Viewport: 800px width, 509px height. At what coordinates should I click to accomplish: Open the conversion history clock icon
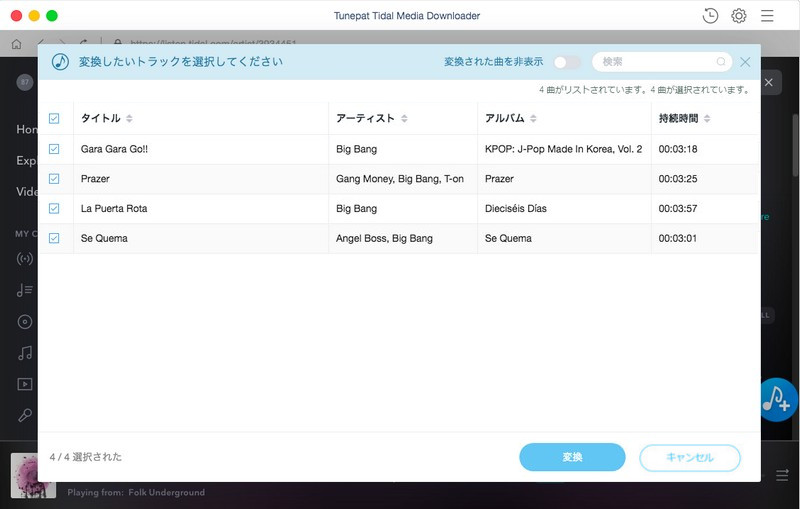(710, 16)
